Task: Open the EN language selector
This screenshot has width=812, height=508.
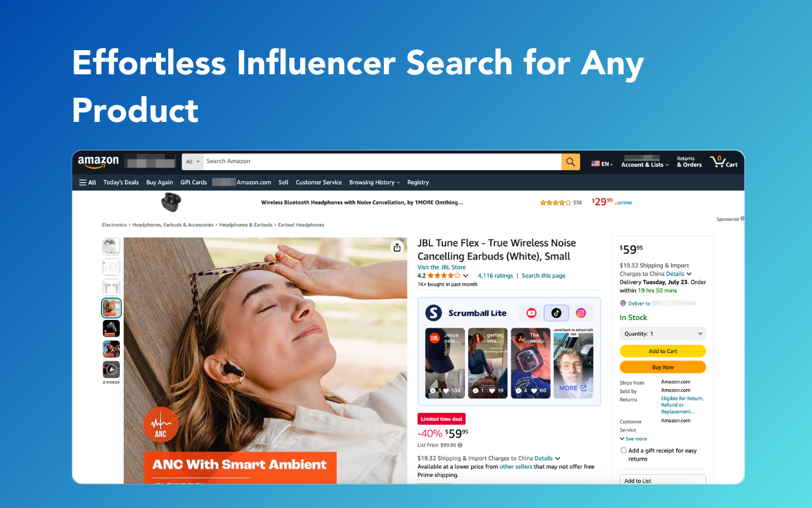Action: tap(602, 164)
